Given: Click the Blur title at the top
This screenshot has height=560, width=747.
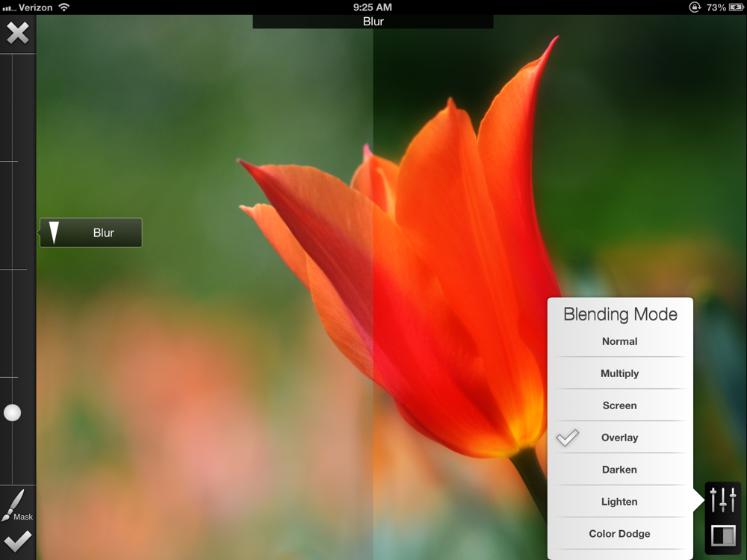Looking at the screenshot, I should click(373, 22).
